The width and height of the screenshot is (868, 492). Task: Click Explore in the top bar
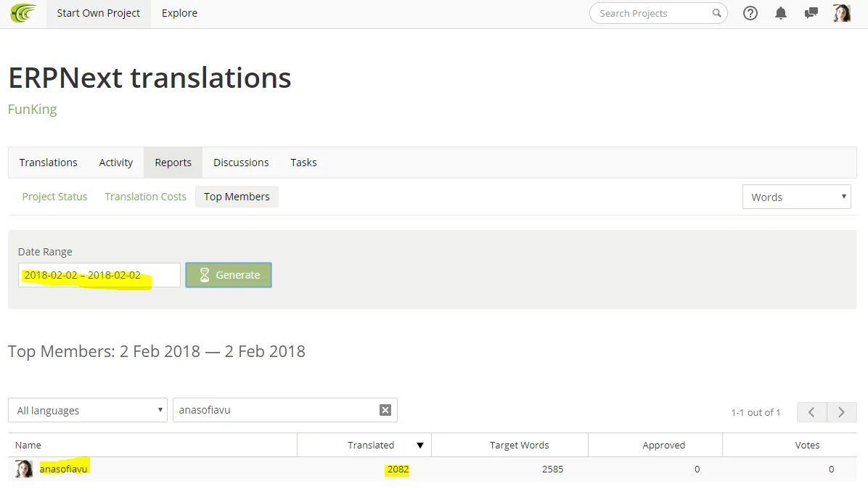[179, 13]
